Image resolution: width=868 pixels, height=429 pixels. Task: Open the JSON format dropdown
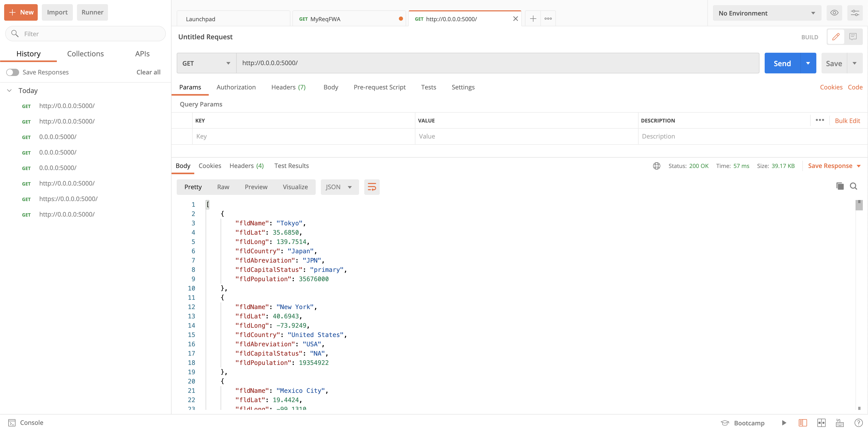[339, 187]
